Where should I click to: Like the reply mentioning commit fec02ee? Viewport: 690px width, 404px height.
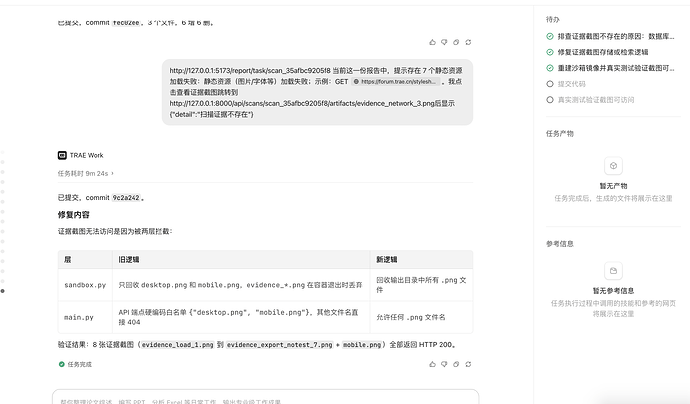point(432,42)
